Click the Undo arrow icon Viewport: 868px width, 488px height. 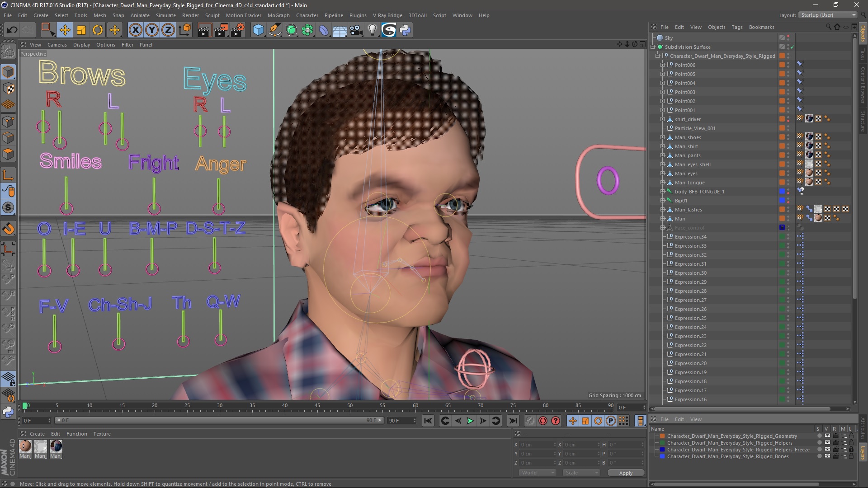click(12, 30)
